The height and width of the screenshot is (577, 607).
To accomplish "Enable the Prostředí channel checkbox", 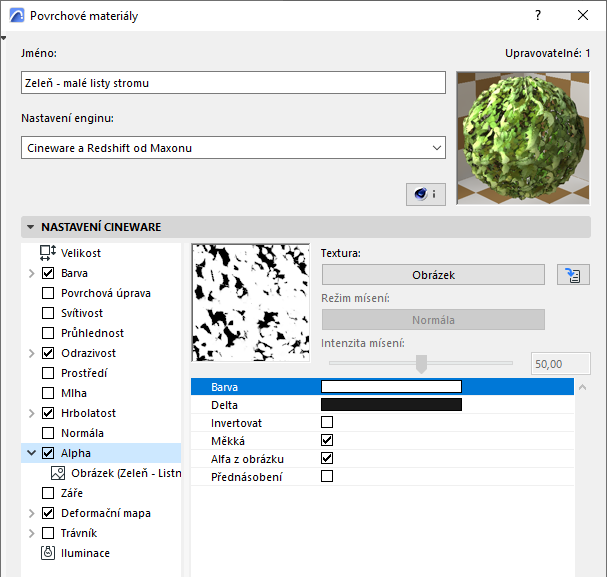I will pyautogui.click(x=48, y=373).
